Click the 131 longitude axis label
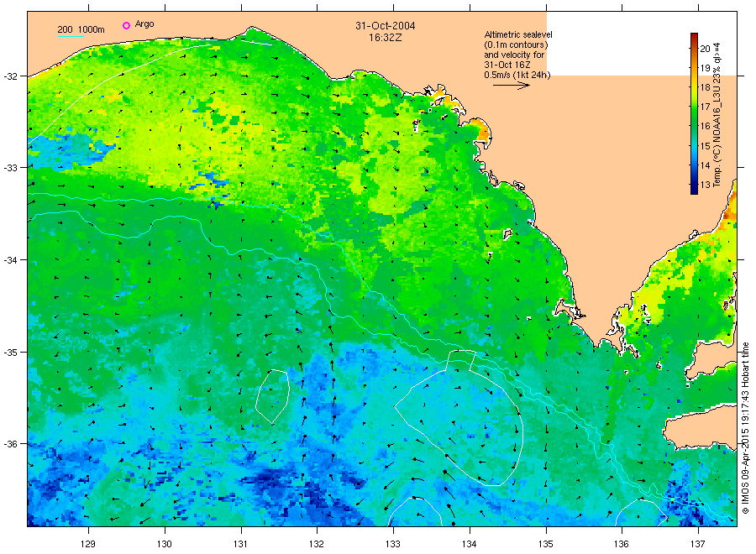The width and height of the screenshot is (756, 554). pos(240,544)
